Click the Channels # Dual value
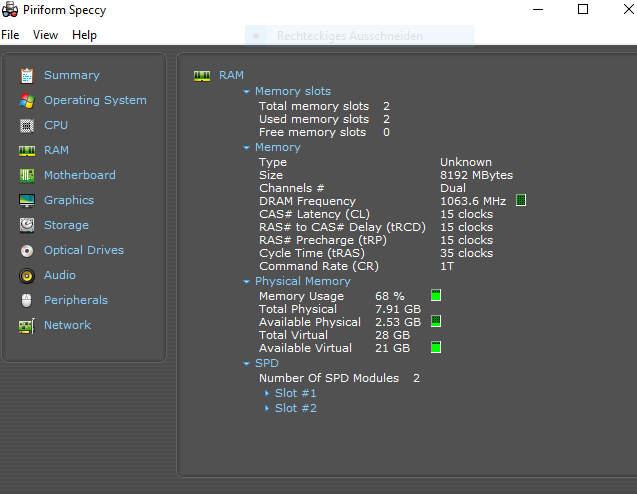The height and width of the screenshot is (494, 637). (453, 188)
